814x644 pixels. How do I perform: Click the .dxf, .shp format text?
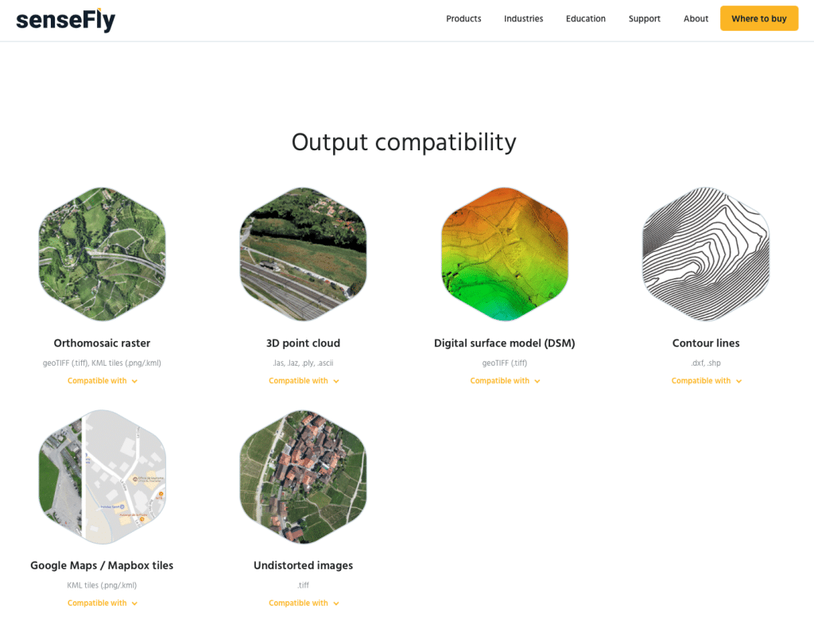tap(706, 363)
